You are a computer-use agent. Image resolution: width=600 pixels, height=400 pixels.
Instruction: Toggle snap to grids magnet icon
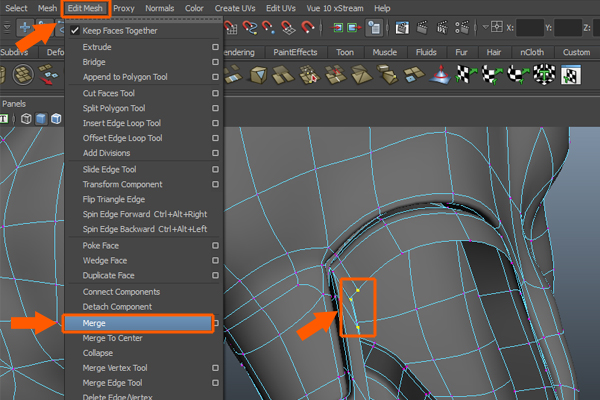[x=230, y=28]
